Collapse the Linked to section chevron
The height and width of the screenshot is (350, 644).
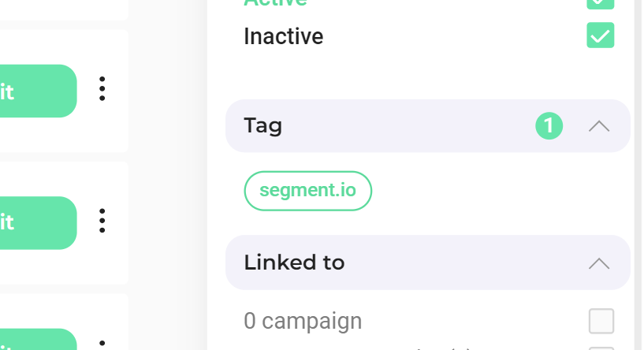(x=599, y=262)
